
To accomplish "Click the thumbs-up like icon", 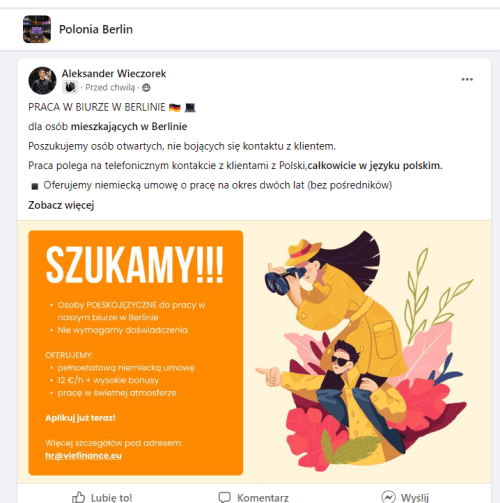I will coord(79,497).
